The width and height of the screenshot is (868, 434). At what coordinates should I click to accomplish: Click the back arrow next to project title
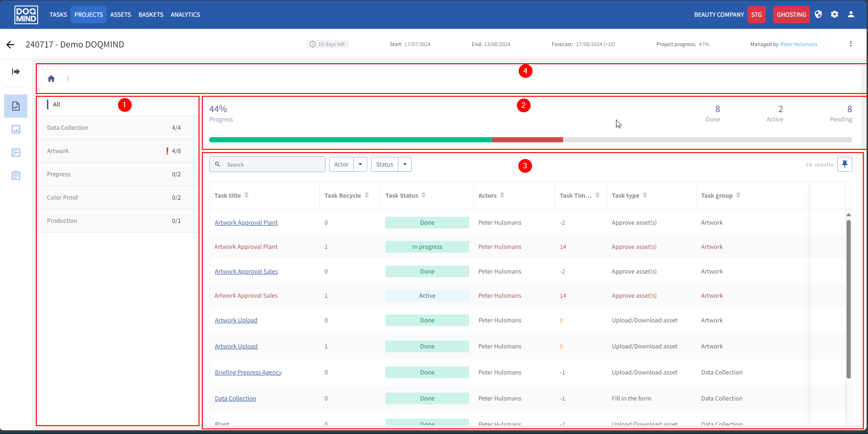click(x=10, y=45)
